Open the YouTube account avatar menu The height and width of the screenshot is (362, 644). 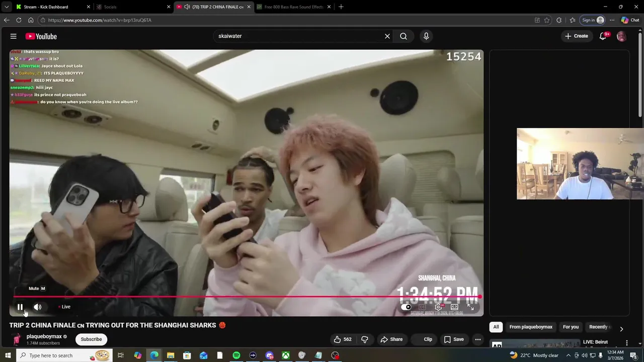tap(621, 36)
